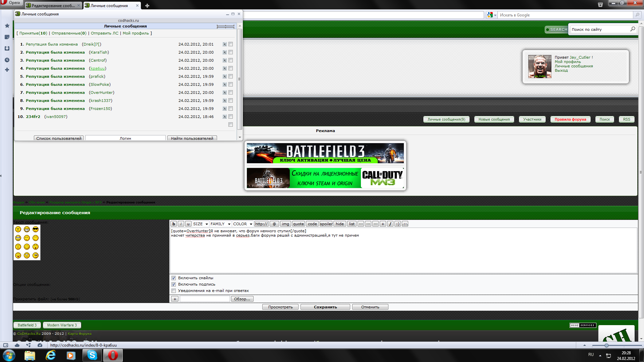Click the Найти пользователей button
The height and width of the screenshot is (362, 644).
(192, 138)
